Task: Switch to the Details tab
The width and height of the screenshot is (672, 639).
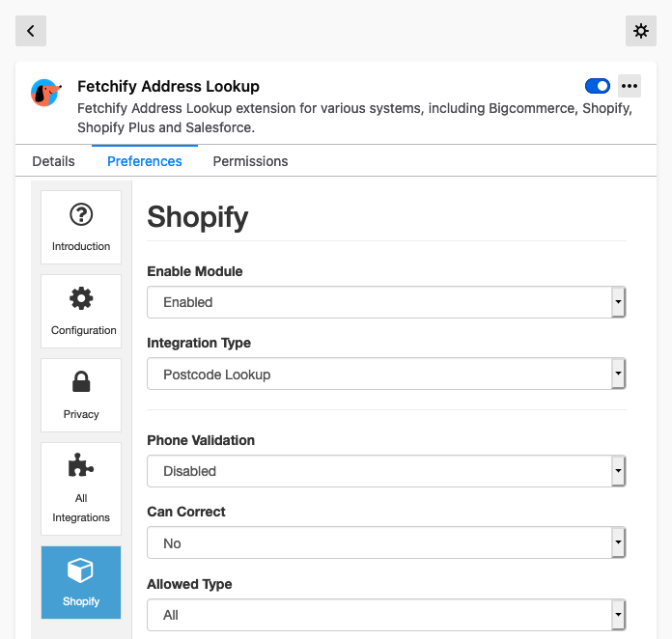Action: [53, 161]
